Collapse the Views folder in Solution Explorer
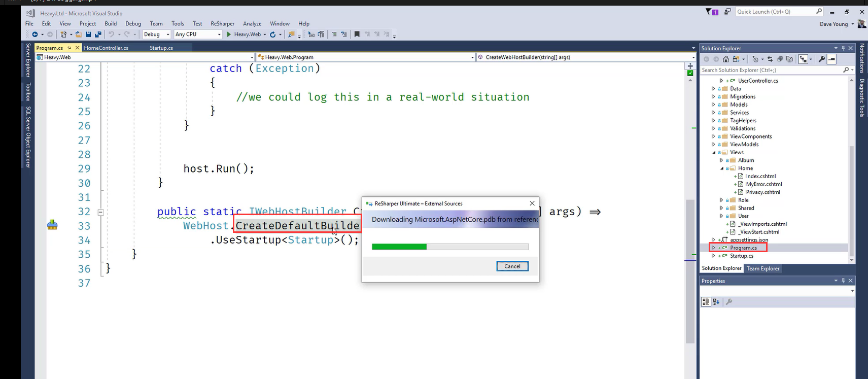This screenshot has width=868, height=379. pyautogui.click(x=714, y=152)
